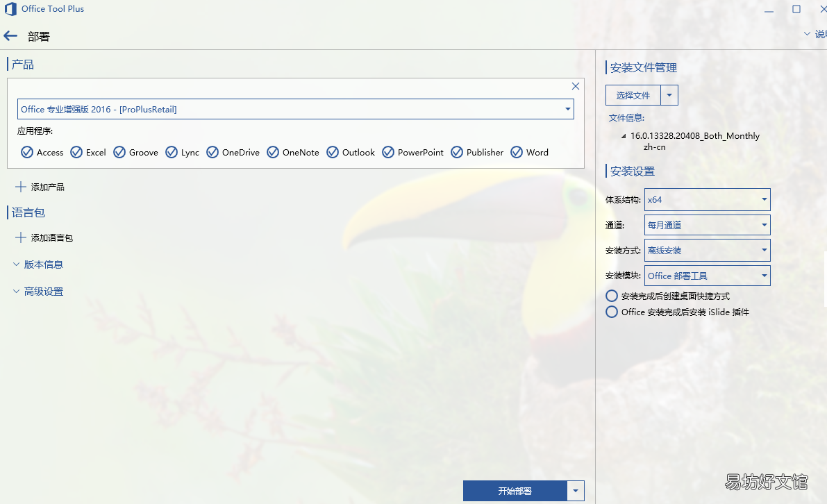Click the 应用程序 label
827x504 pixels.
pyautogui.click(x=35, y=131)
